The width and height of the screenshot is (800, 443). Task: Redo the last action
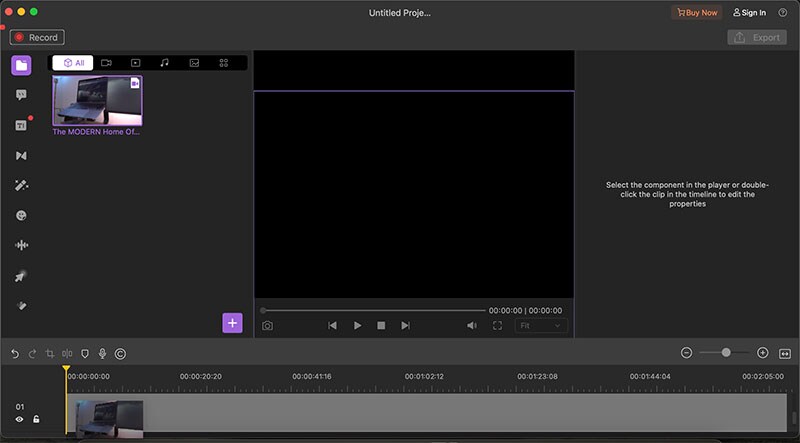[x=32, y=354]
